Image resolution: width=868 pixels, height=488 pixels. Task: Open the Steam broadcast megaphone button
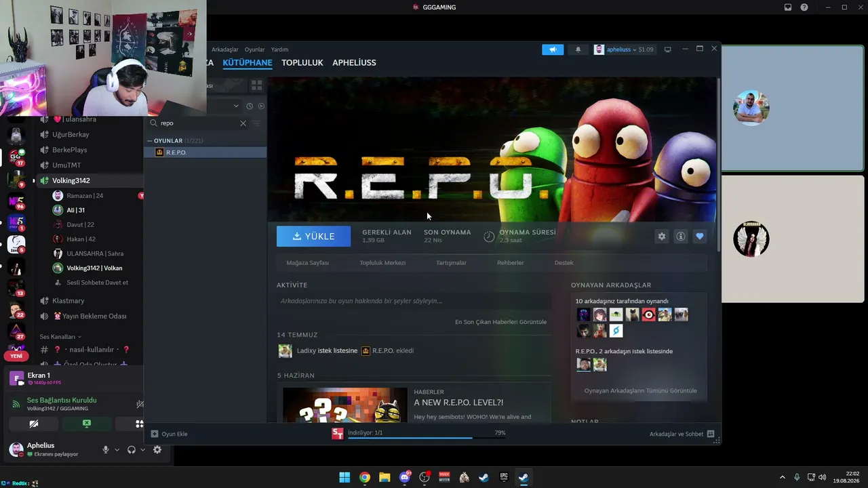point(553,49)
